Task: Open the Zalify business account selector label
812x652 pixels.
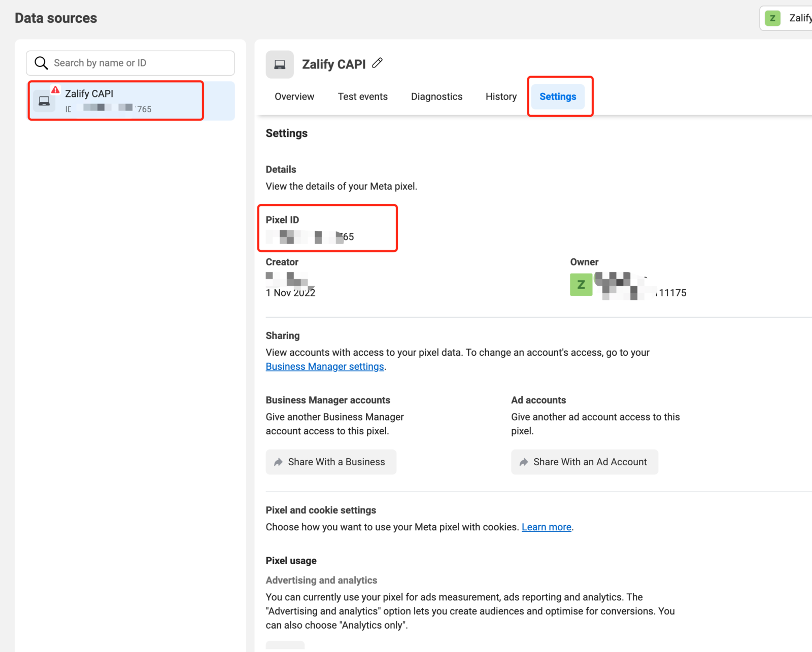Action: coord(800,18)
